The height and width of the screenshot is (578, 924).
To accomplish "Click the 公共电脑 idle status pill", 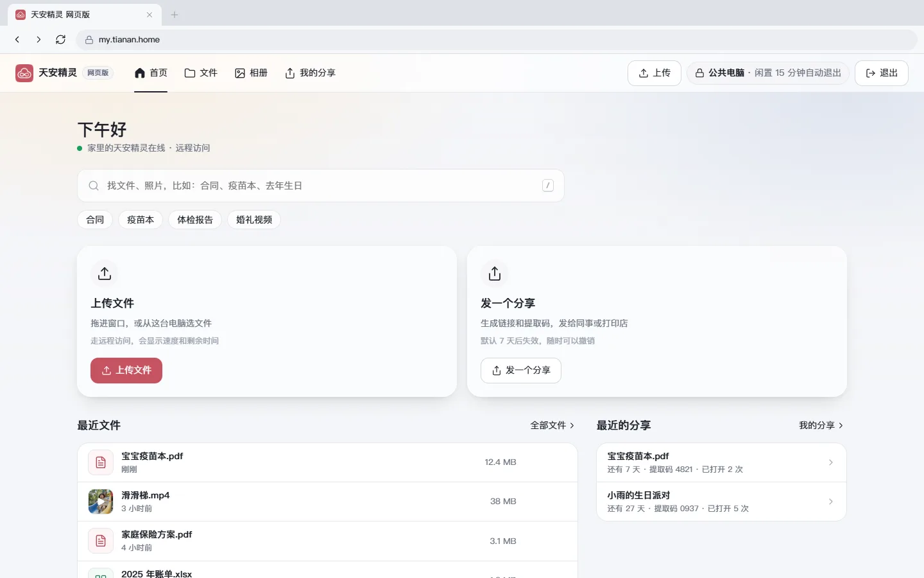I will tap(768, 73).
